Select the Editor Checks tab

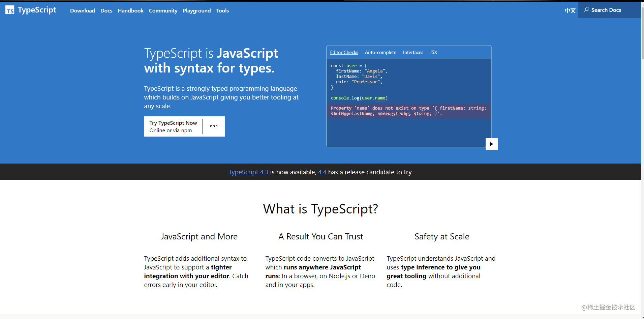pos(344,52)
